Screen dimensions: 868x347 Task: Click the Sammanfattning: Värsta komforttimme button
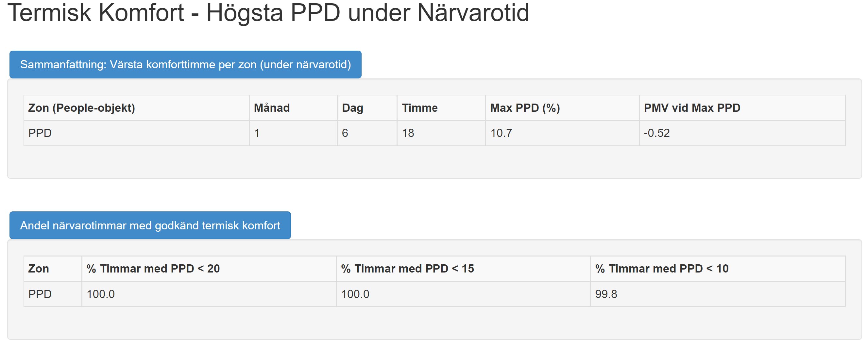(185, 64)
